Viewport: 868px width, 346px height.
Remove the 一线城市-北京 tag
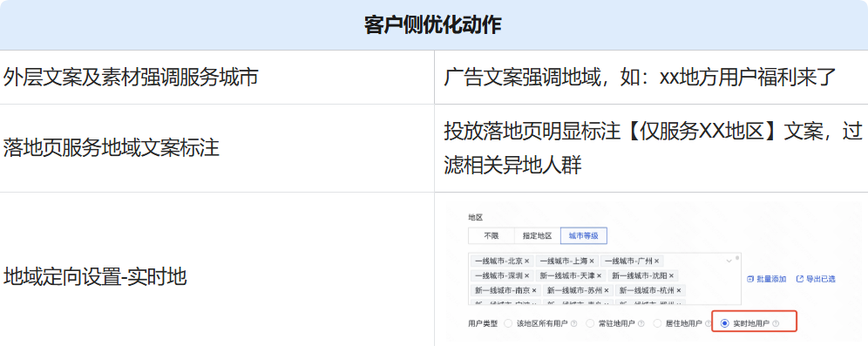[526, 261]
